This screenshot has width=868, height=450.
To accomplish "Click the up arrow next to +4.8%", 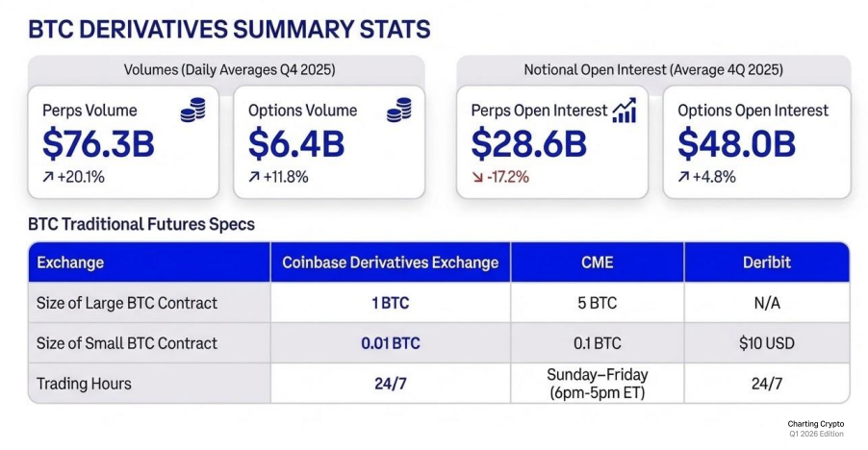I will tap(683, 176).
